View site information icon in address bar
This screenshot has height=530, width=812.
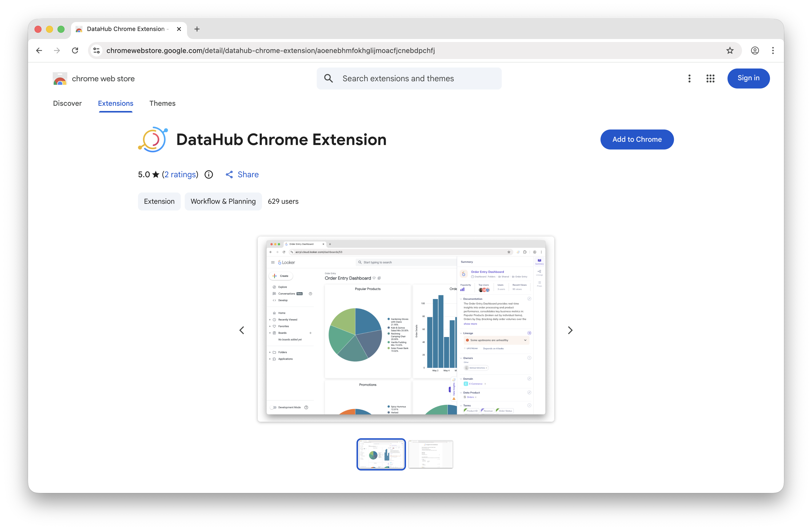pyautogui.click(x=96, y=50)
